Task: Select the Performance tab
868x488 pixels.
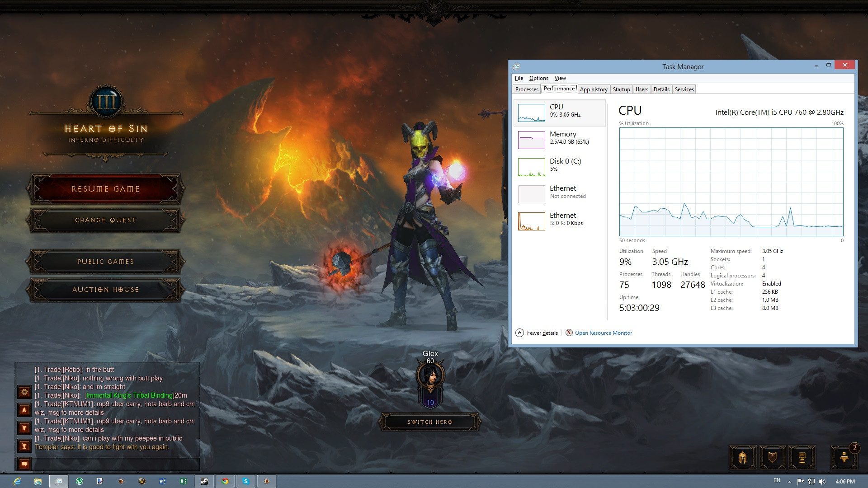Action: tap(559, 89)
